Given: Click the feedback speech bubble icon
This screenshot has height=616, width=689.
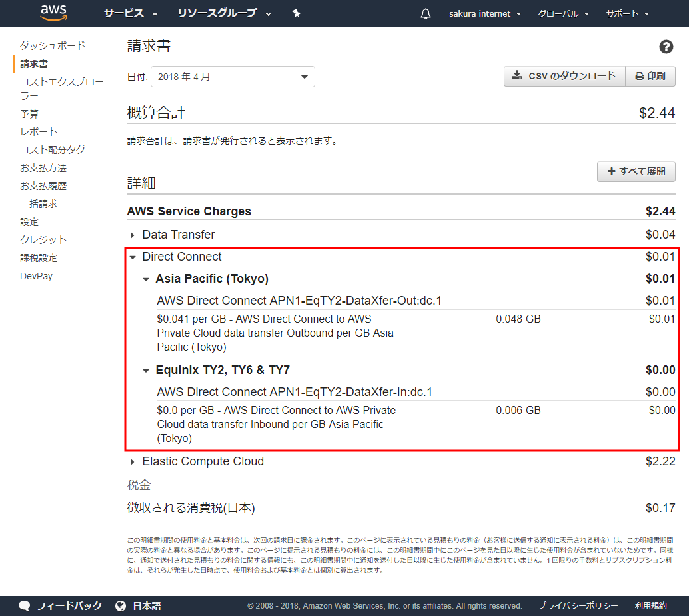Looking at the screenshot, I should 25,606.
